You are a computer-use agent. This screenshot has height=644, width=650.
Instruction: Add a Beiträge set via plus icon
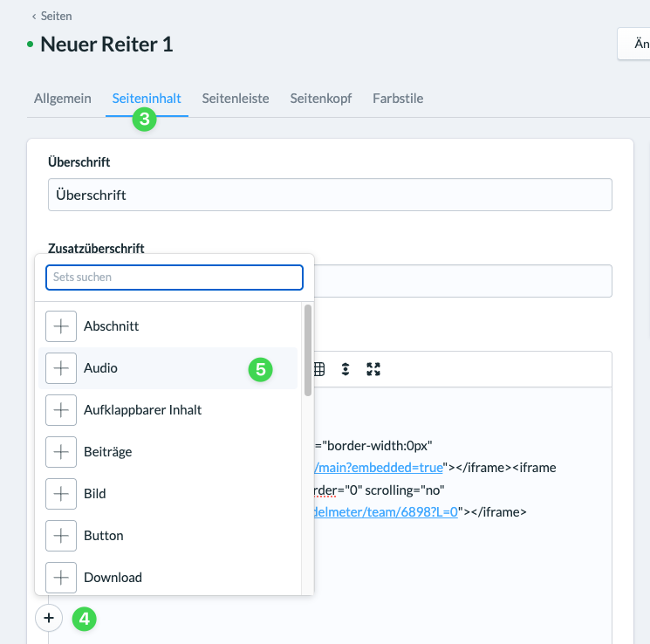[x=61, y=452]
